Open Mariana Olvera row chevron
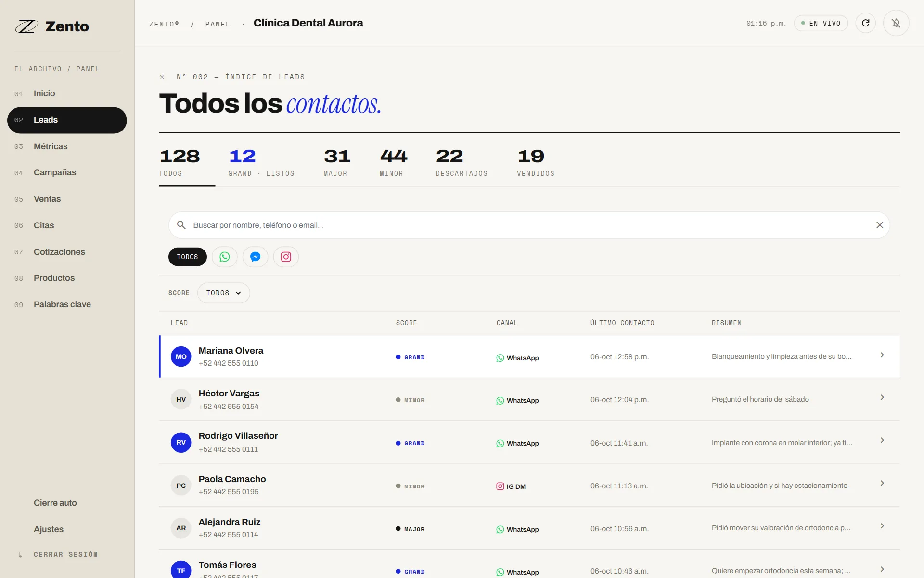Screen dimensions: 924x578 (x=882, y=355)
